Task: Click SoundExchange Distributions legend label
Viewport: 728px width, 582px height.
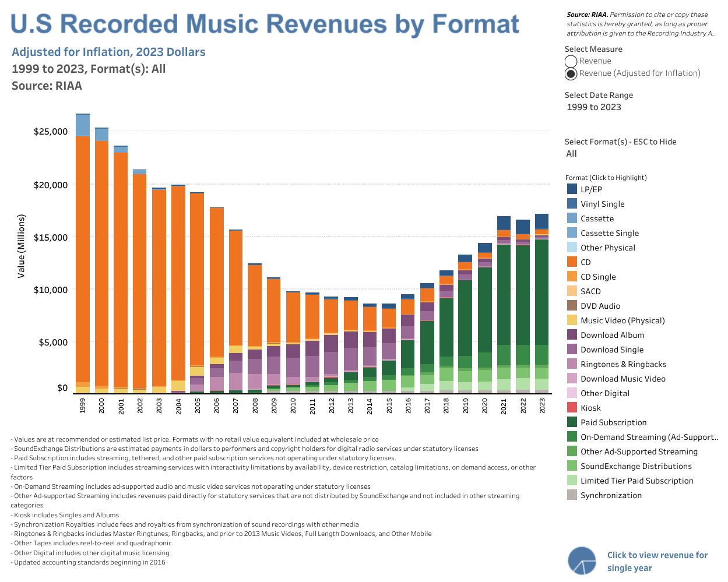Action: click(x=636, y=466)
